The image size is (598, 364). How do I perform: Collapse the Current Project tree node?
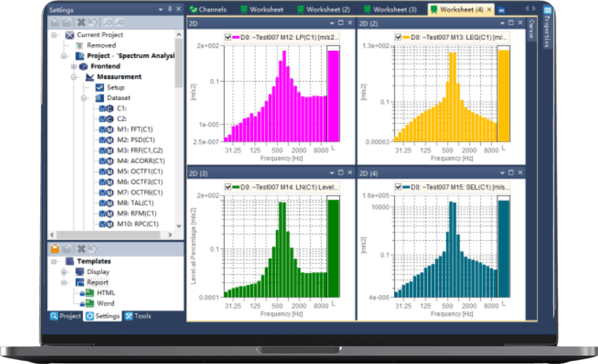click(54, 35)
